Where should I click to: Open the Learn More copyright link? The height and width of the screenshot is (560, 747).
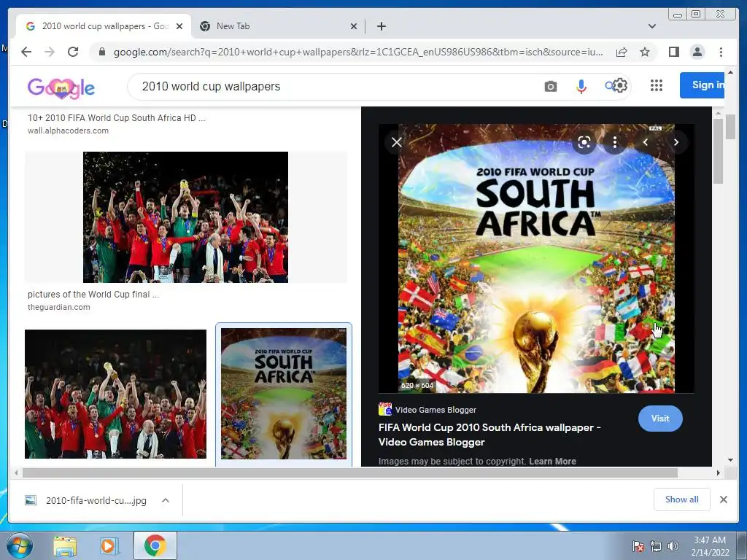tap(553, 461)
